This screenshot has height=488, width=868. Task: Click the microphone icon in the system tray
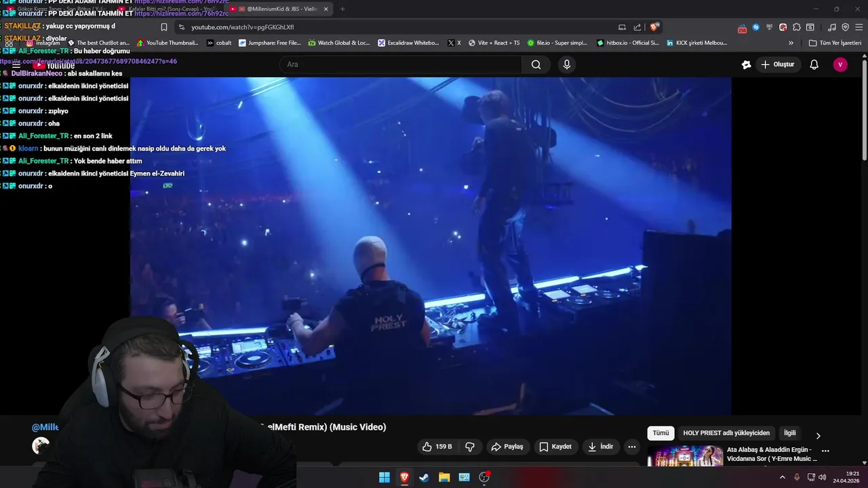(x=797, y=477)
